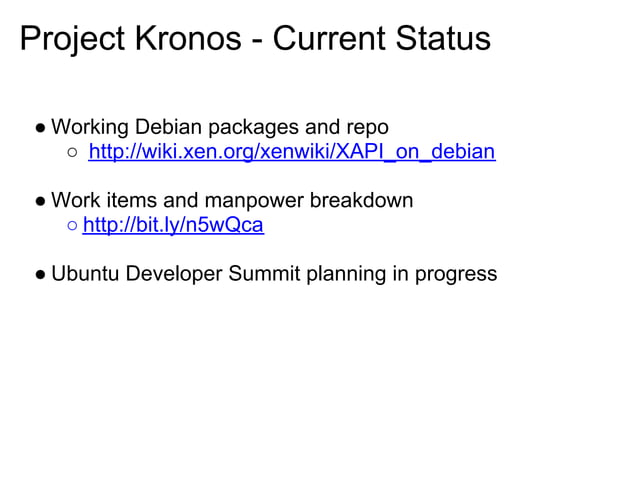Click the filled bullet before 'Work items'
638x478 pixels.
(x=35, y=201)
